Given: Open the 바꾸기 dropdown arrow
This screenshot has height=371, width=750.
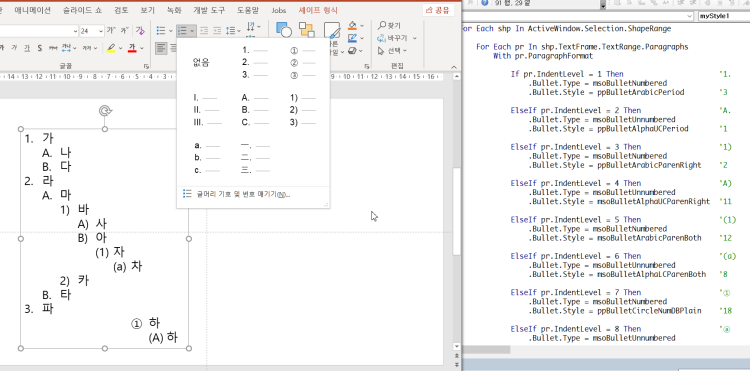Looking at the screenshot, I should point(415,38).
